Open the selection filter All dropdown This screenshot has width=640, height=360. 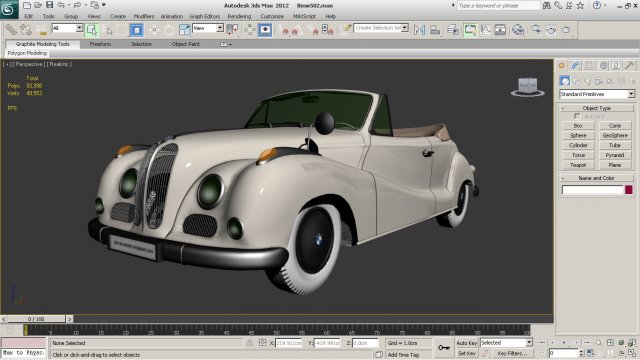[x=68, y=28]
